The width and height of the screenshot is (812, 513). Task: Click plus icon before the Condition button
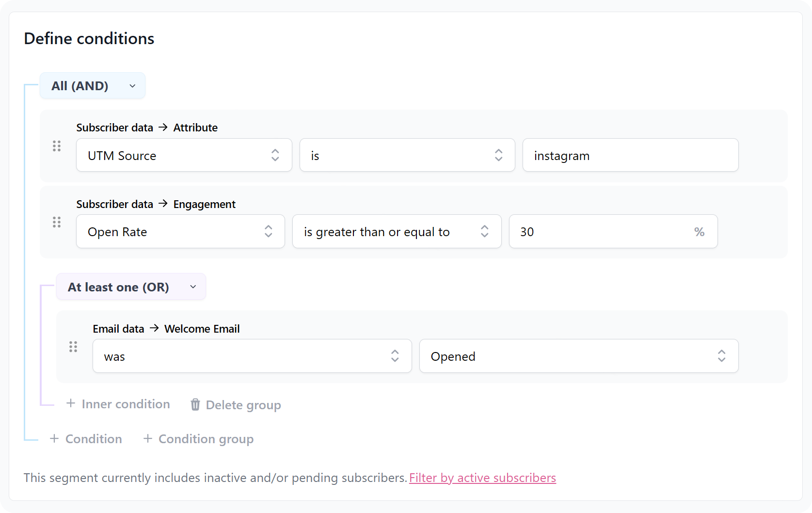[x=54, y=438]
